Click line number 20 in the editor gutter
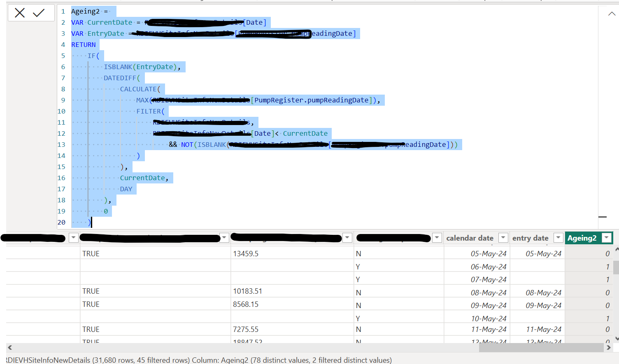The width and height of the screenshot is (619, 364). (61, 222)
